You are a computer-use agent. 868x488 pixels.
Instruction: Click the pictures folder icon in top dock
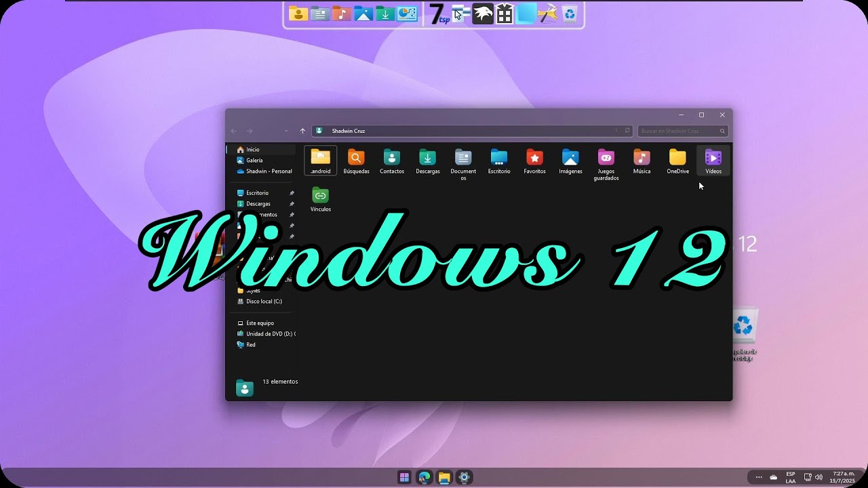tap(363, 14)
